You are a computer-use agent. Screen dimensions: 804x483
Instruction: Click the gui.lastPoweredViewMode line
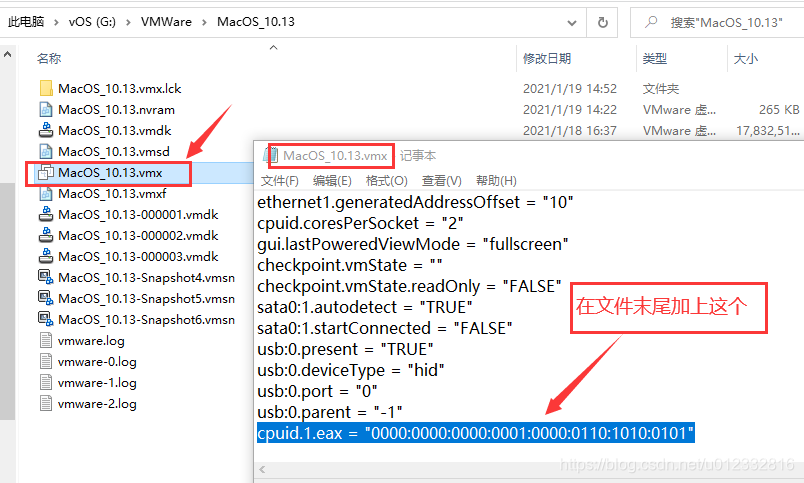point(413,244)
